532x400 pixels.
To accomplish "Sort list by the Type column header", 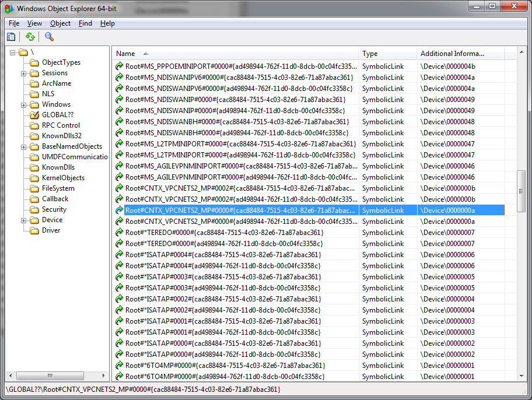I will (x=387, y=54).
